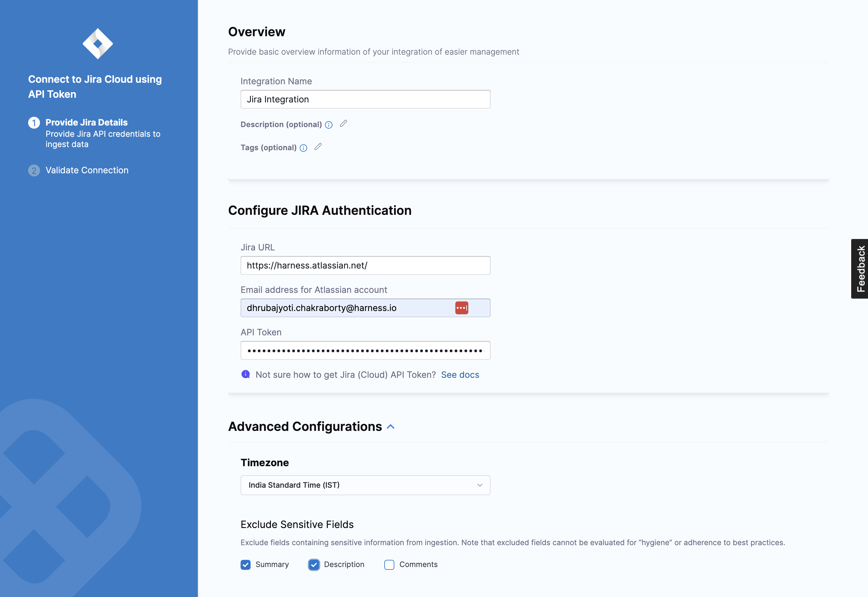Click the 1Password icon in the email field

pyautogui.click(x=462, y=308)
